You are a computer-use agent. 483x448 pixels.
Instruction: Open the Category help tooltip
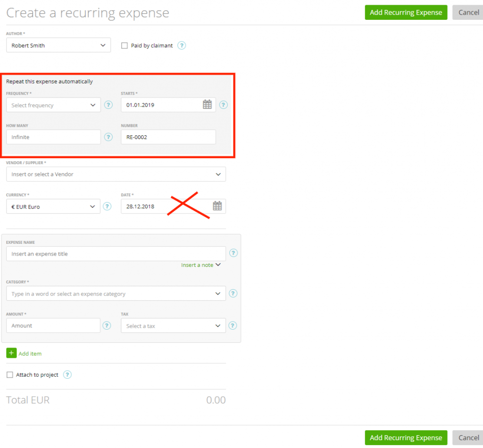(x=233, y=293)
